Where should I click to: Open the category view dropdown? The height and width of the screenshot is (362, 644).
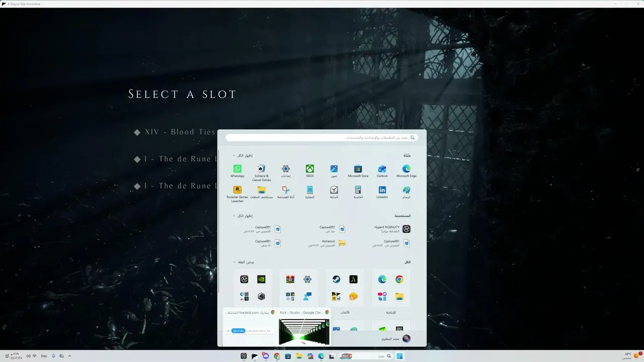(244, 262)
